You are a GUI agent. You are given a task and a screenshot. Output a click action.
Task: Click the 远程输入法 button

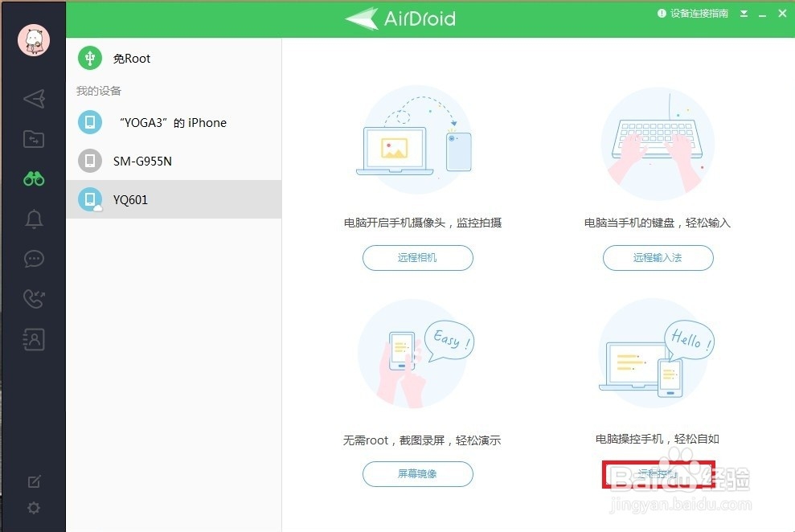point(658,258)
